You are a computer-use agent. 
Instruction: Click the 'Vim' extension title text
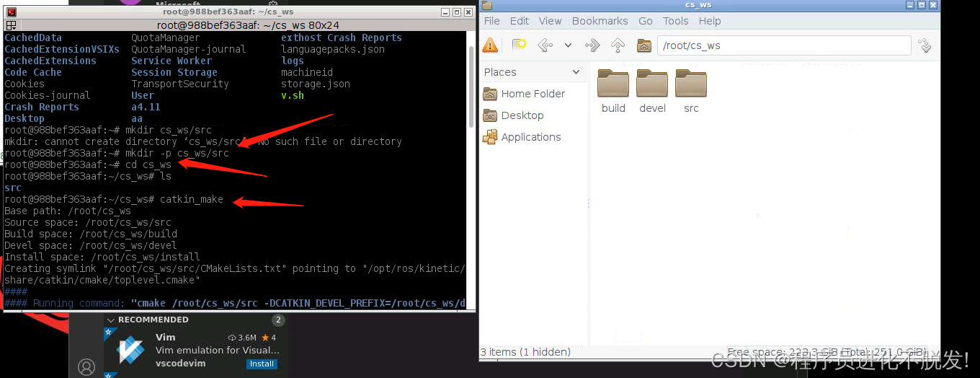(165, 337)
